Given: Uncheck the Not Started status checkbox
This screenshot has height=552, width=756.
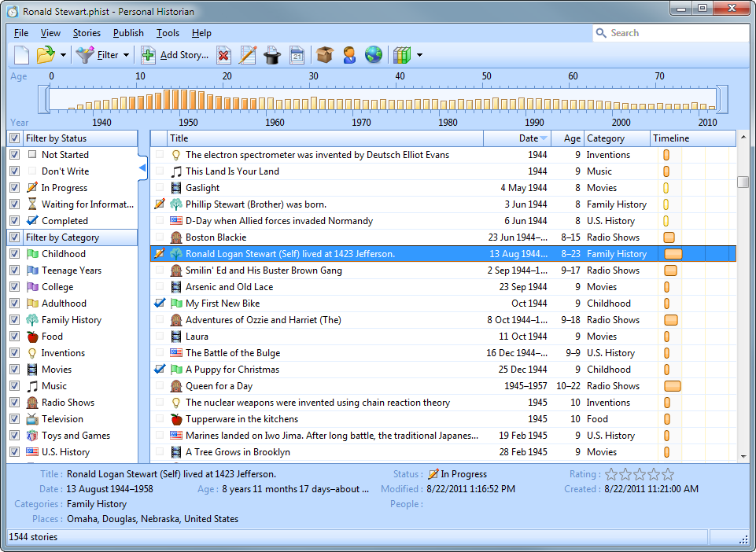Looking at the screenshot, I should click(x=14, y=155).
